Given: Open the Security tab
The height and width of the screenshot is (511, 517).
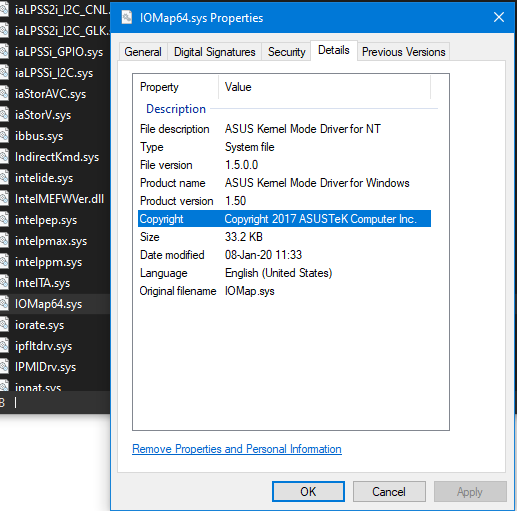Looking at the screenshot, I should (x=286, y=52).
